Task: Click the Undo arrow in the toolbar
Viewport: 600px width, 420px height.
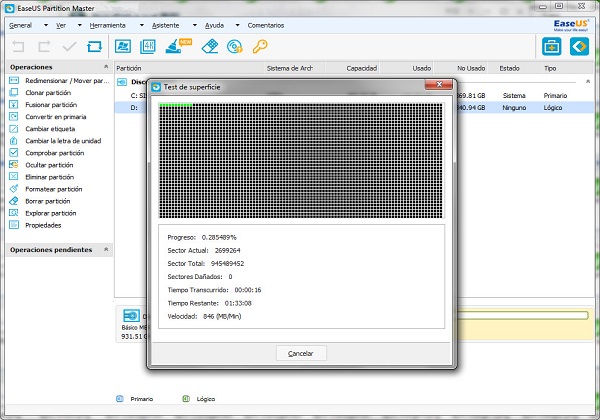Action: pyautogui.click(x=18, y=47)
